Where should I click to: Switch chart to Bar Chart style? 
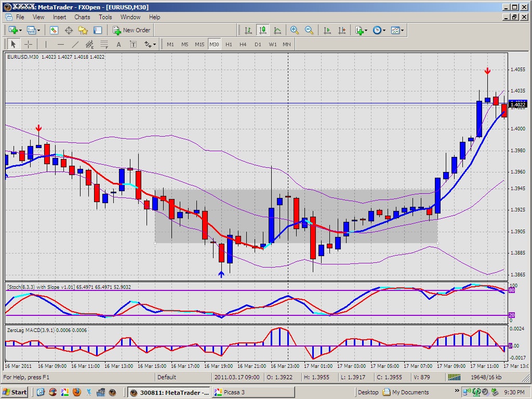[x=248, y=30]
